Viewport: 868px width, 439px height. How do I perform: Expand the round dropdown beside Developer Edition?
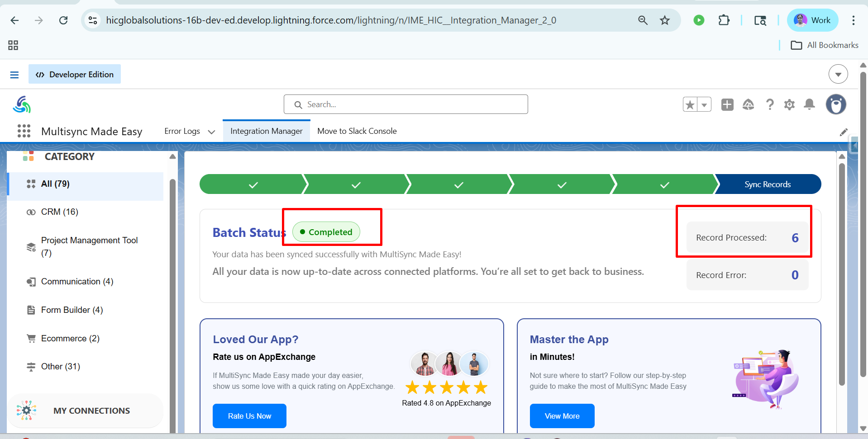(838, 74)
